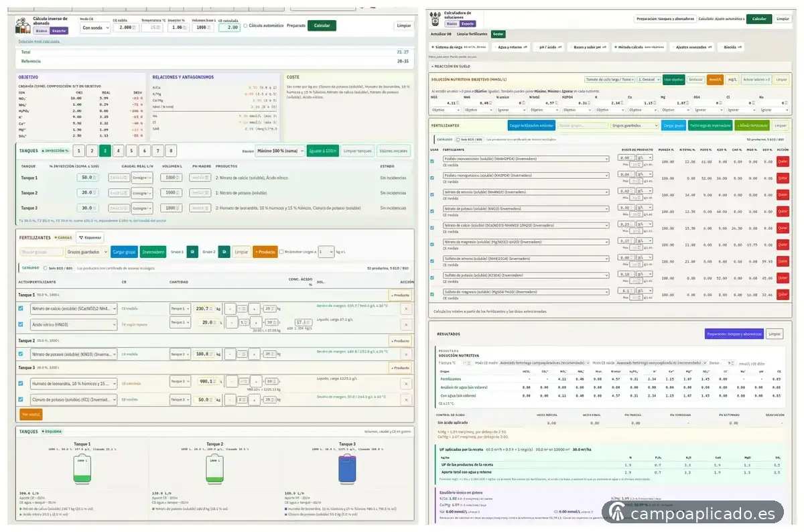Click the Invernadero button

153,252
